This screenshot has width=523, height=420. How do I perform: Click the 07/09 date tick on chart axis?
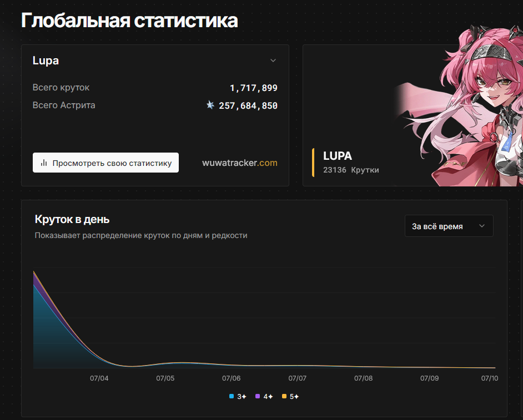point(429,378)
